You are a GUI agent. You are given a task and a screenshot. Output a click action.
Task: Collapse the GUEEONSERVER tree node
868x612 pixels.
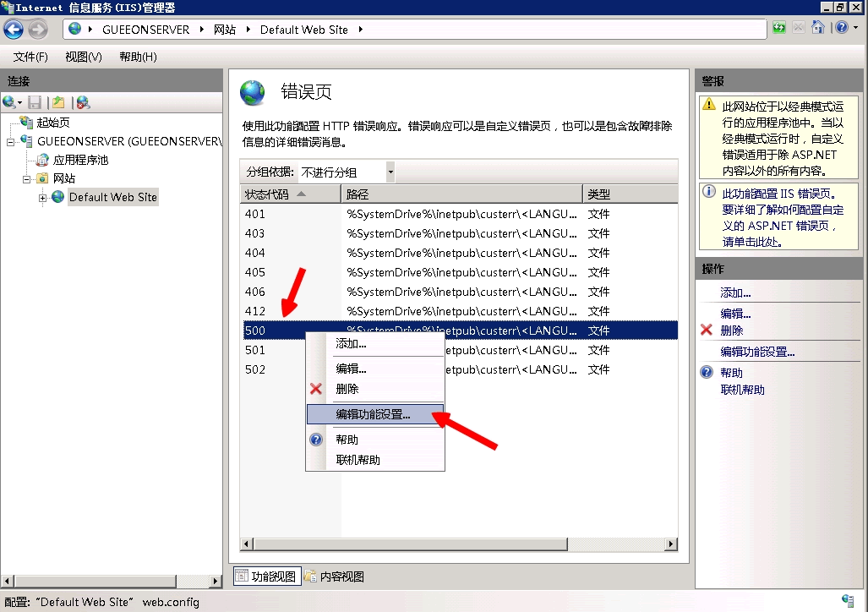[10, 141]
